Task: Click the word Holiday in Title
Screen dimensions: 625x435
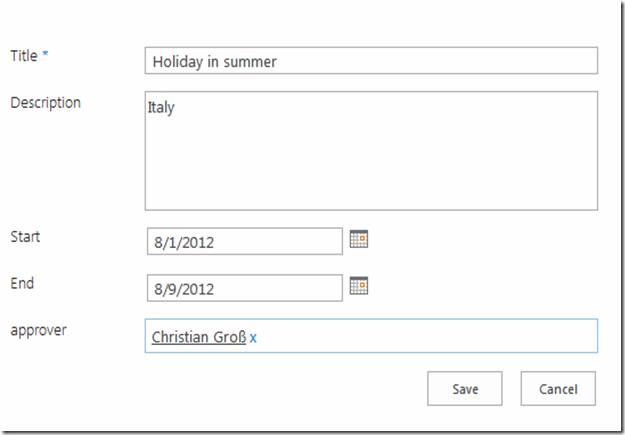Action: [x=176, y=62]
